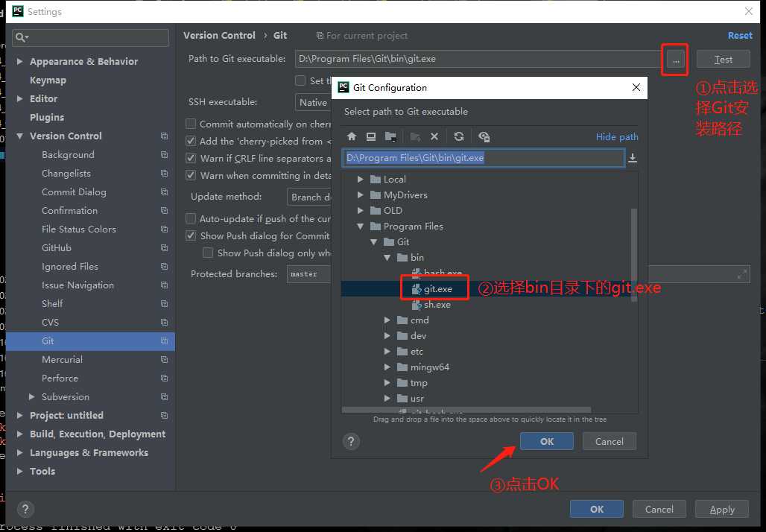
Task: Click the per-project icon beside Confirmation
Action: (x=164, y=211)
